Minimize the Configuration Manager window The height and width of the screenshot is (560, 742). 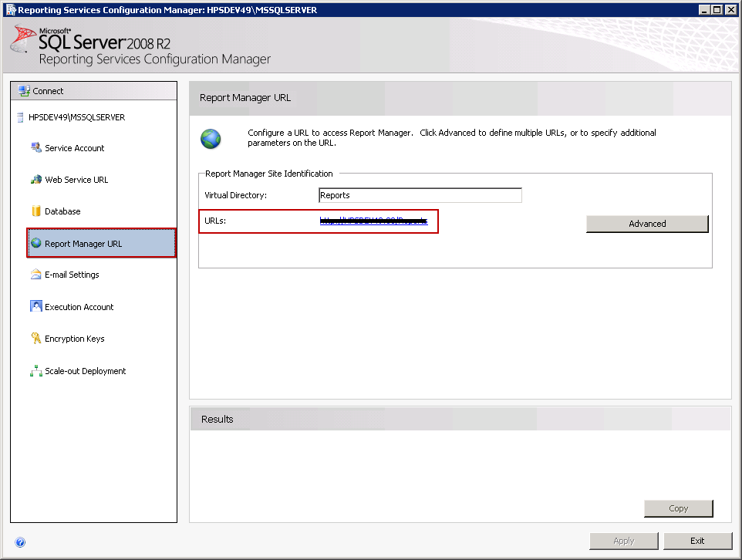[704, 10]
